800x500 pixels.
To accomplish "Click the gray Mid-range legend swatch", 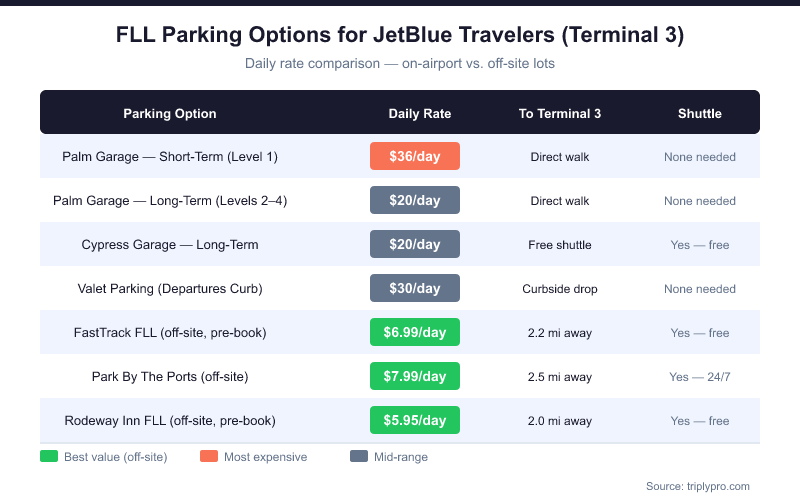I will [x=359, y=457].
